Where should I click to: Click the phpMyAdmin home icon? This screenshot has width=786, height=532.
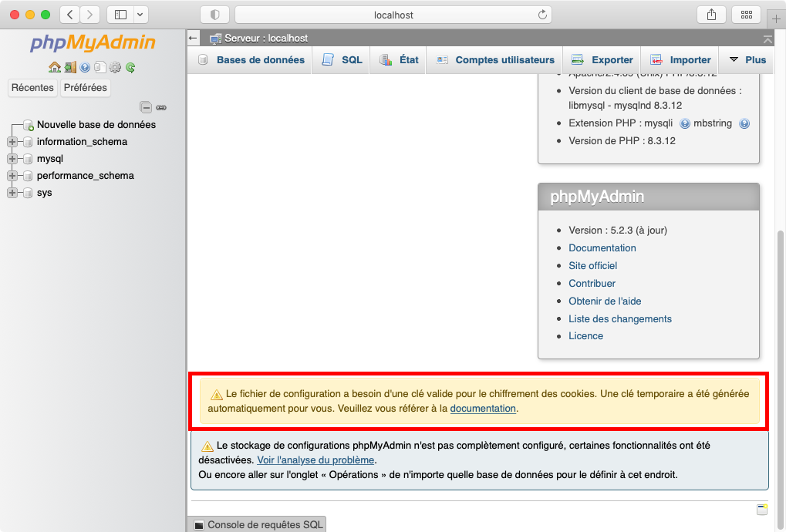(54, 68)
